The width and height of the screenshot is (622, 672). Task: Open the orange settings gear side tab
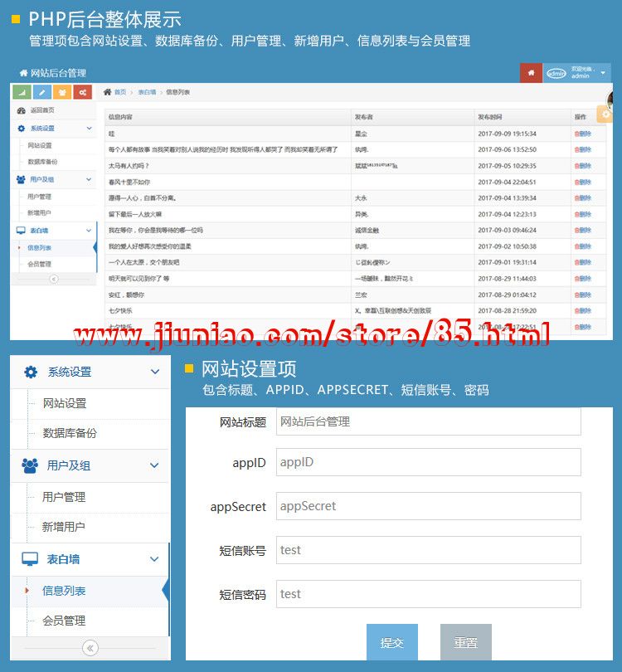pyautogui.click(x=605, y=114)
